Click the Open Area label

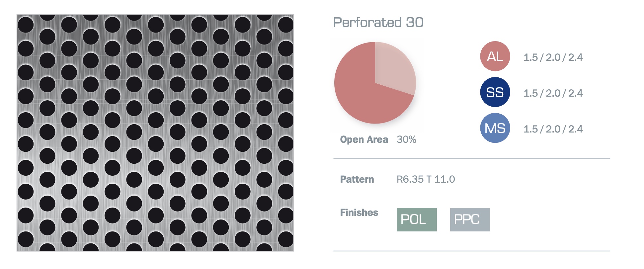point(364,139)
